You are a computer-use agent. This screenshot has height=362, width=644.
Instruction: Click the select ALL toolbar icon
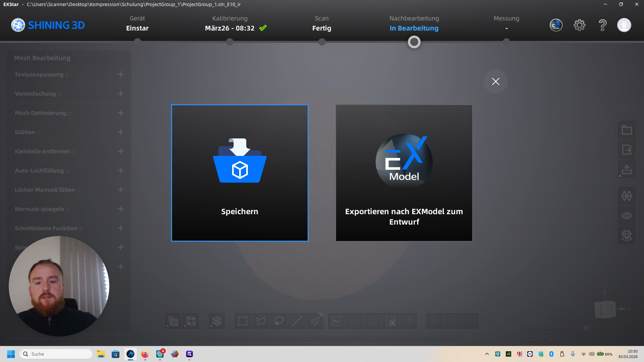(x=336, y=321)
